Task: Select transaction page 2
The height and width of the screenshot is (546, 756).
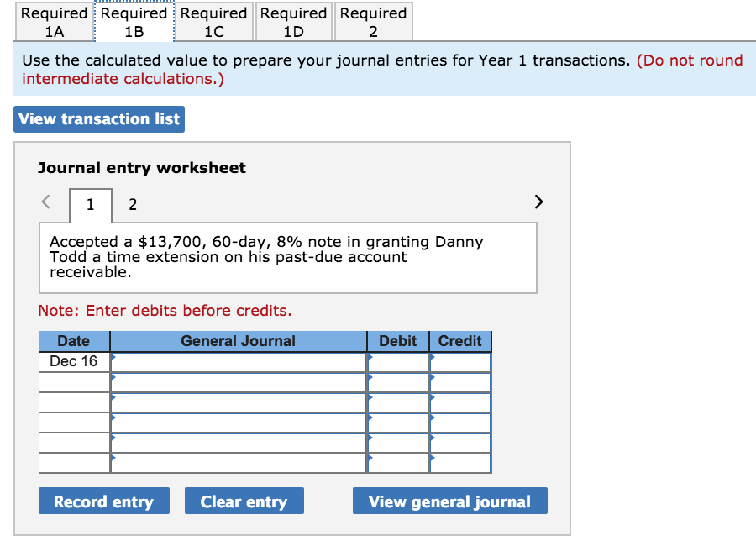Action: point(132,204)
